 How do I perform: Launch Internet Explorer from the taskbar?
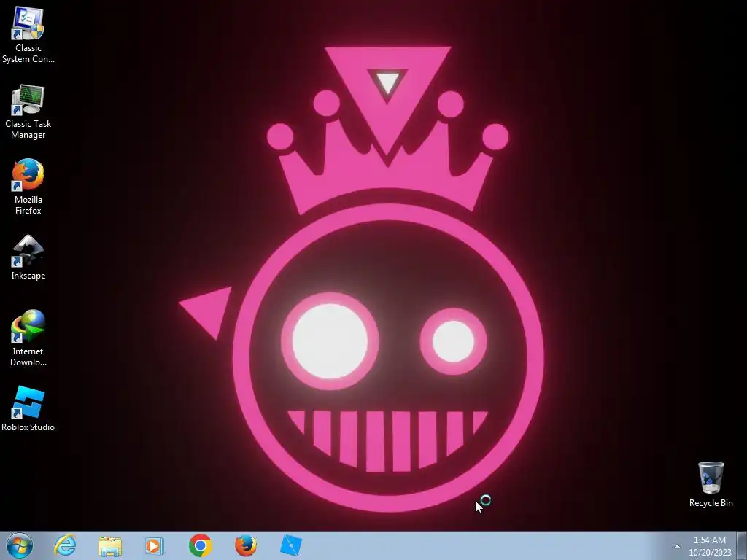(65, 545)
